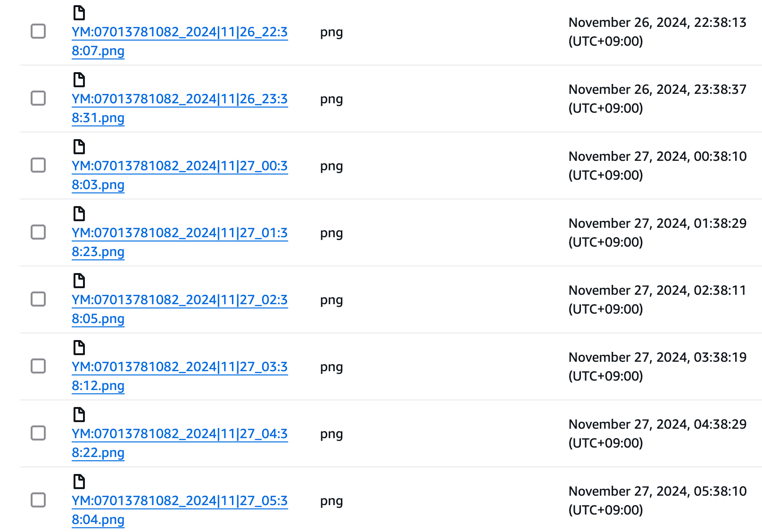Image resolution: width=762 pixels, height=532 pixels.
Task: Enable checkbox for 2024|11|27_02:38:05.png
Action: pyautogui.click(x=38, y=299)
